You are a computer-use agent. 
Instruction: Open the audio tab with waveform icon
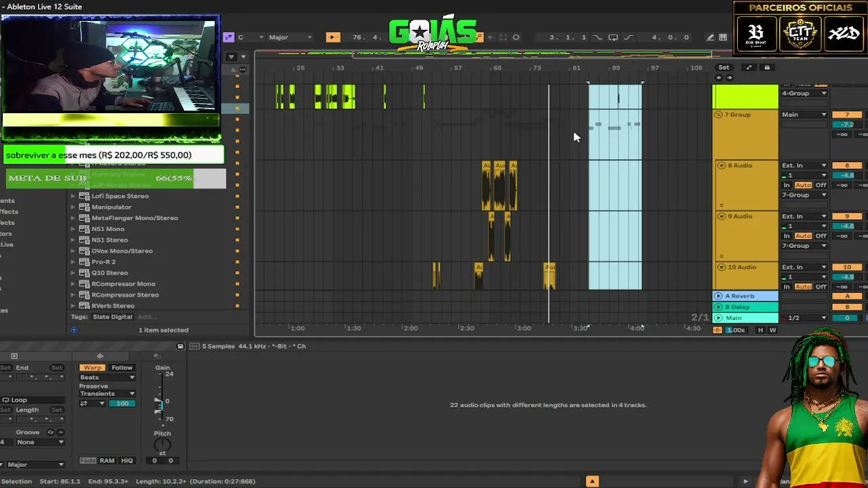click(x=100, y=356)
